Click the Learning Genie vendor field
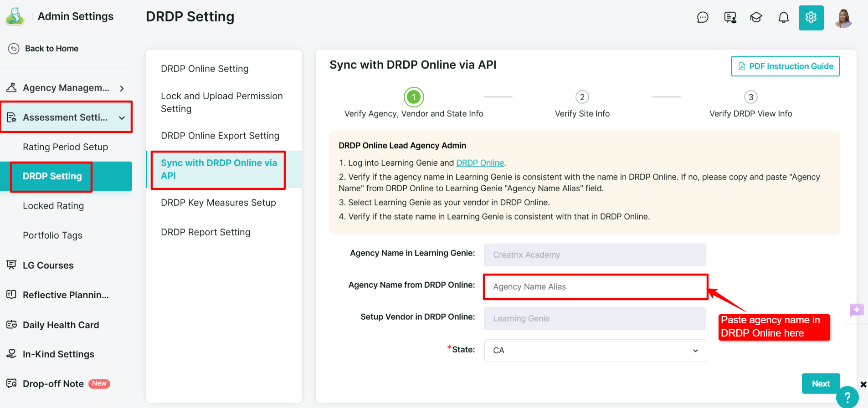The width and height of the screenshot is (868, 408). [x=595, y=319]
